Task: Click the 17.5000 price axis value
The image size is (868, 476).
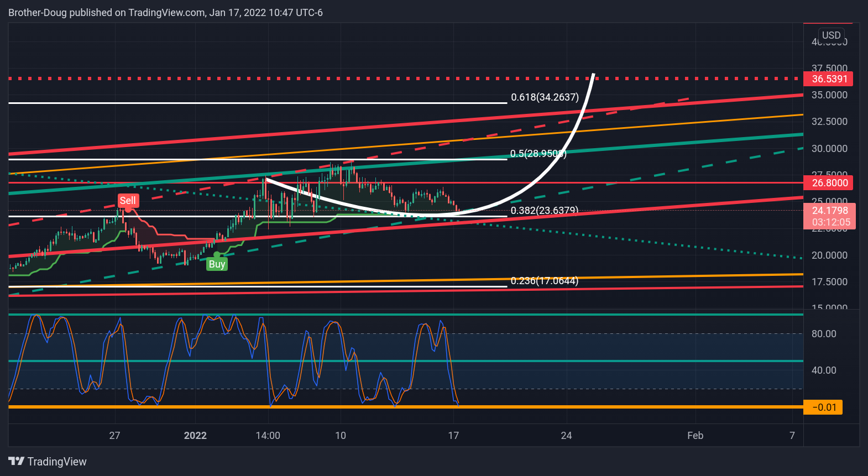Action: coord(829,282)
